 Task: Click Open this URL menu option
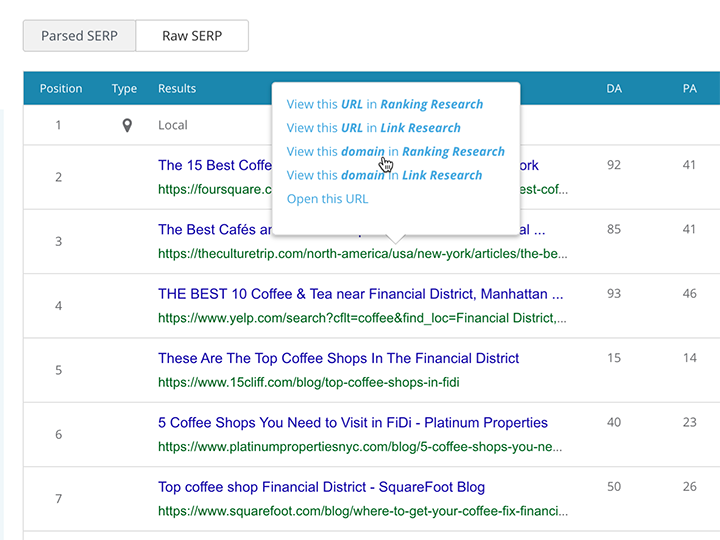click(327, 199)
